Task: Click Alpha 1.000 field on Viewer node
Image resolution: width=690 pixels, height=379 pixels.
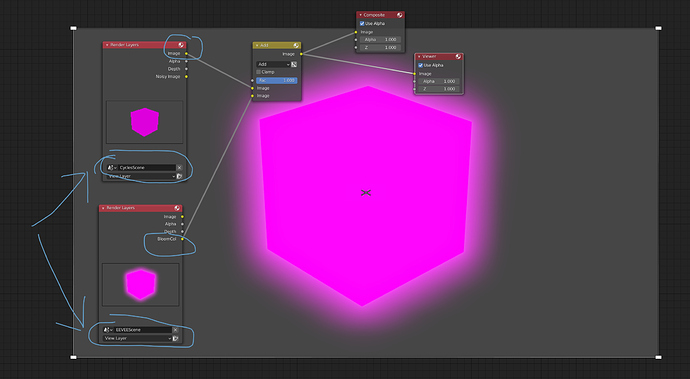Action: point(439,81)
